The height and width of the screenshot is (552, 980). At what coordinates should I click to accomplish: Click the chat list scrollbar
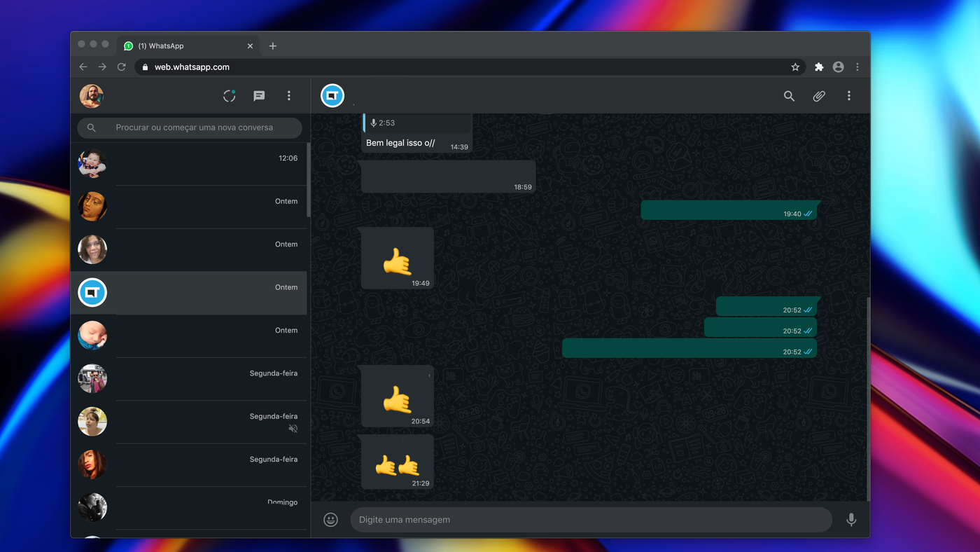pyautogui.click(x=308, y=180)
